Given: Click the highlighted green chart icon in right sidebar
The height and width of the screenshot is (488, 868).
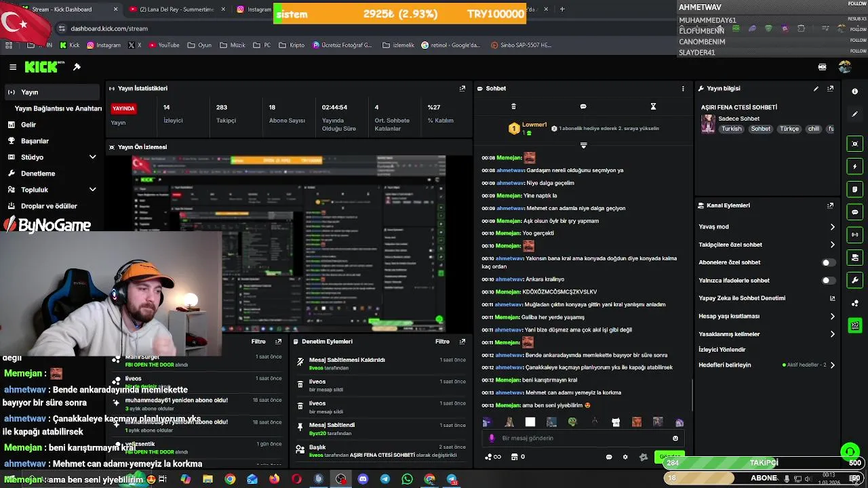Looking at the screenshot, I should tap(854, 326).
